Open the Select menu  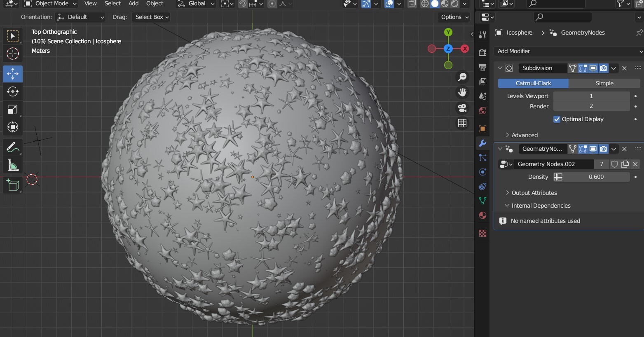tap(112, 4)
